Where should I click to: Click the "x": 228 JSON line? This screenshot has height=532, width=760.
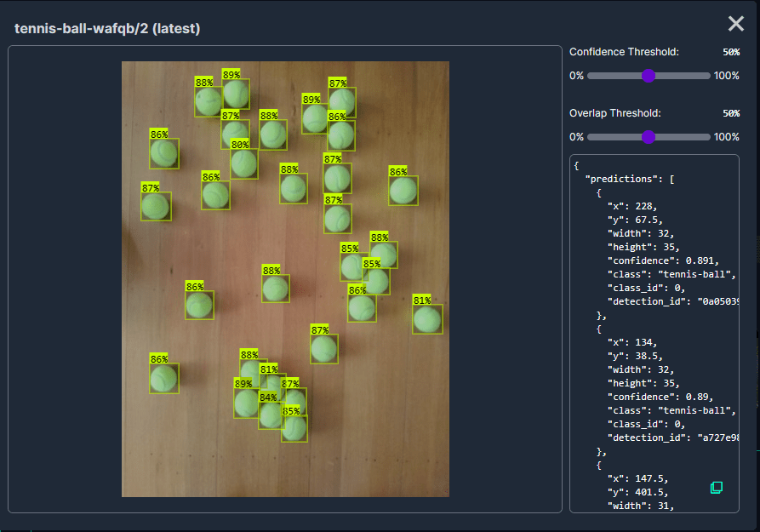[631, 206]
